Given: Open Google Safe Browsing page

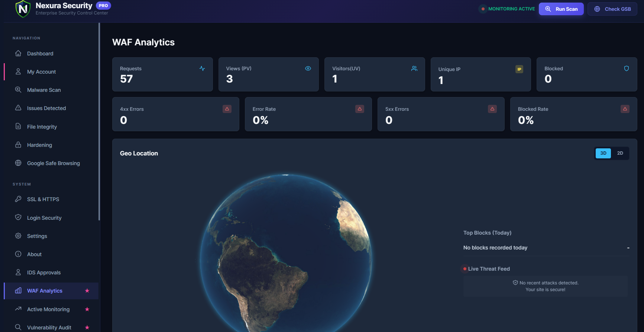Looking at the screenshot, I should (51, 163).
